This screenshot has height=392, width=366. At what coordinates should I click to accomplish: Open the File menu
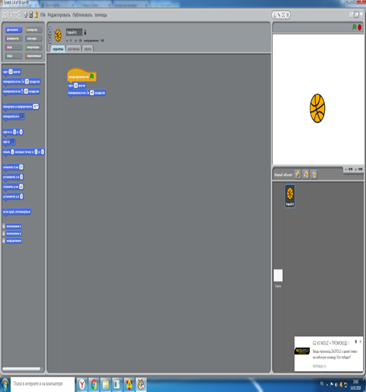point(43,15)
